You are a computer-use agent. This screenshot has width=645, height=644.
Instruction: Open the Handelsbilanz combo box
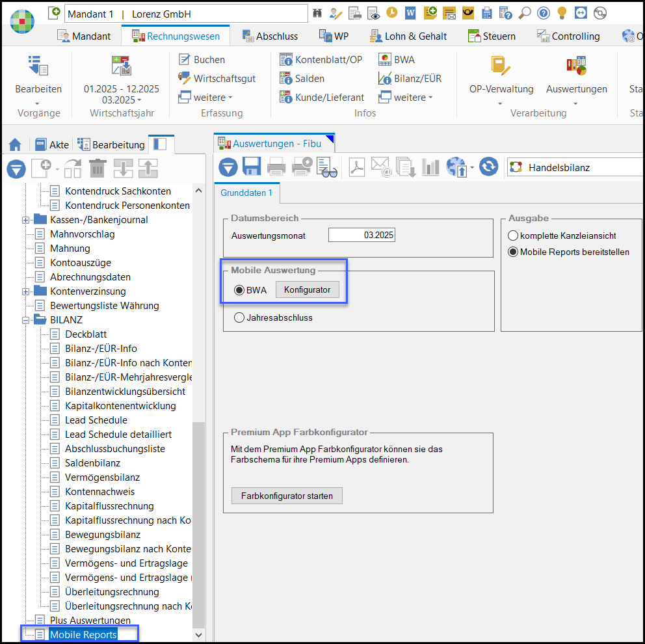tap(575, 167)
